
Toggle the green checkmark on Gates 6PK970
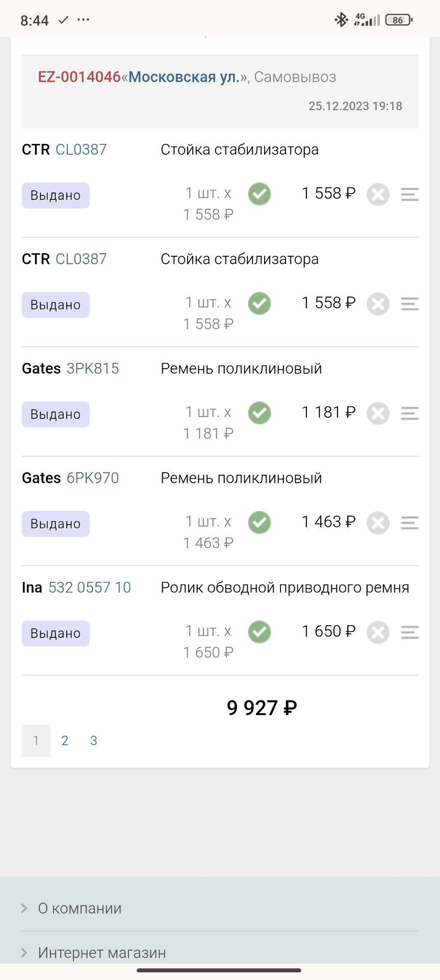tap(260, 522)
